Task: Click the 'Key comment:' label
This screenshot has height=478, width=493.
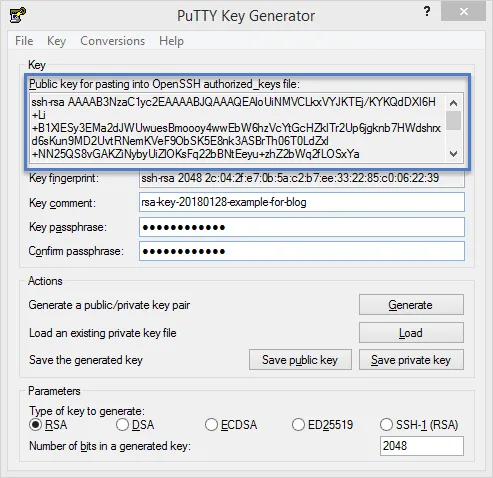Action: click(x=62, y=203)
